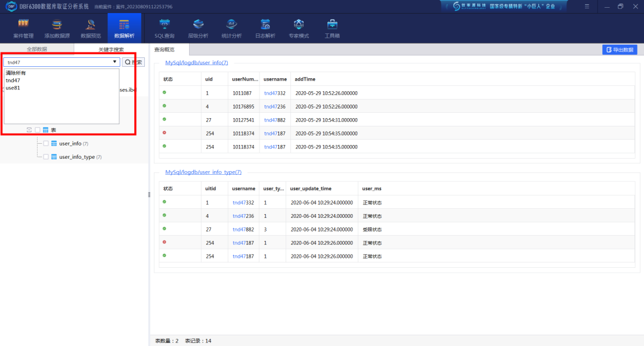Click the 表 tables group icon in tree
This screenshot has width=644, height=346.
point(45,130)
